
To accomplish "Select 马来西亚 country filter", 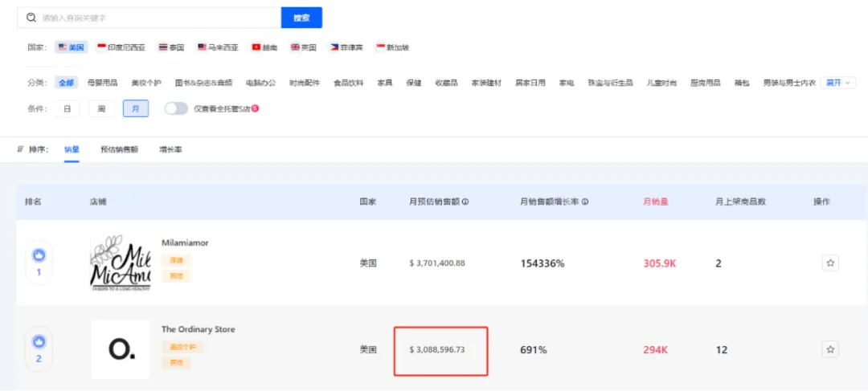I will pos(218,47).
